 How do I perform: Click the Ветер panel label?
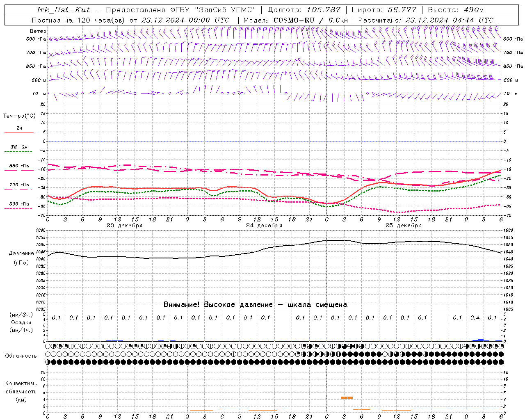coord(38,31)
